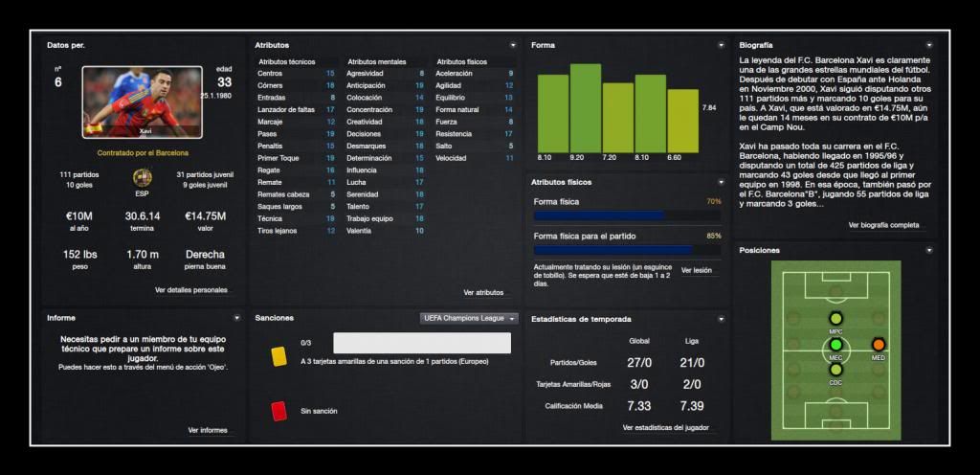Screen dimensions: 980x475
Task: Open the Forma panel dropdown arrow
Action: (722, 45)
